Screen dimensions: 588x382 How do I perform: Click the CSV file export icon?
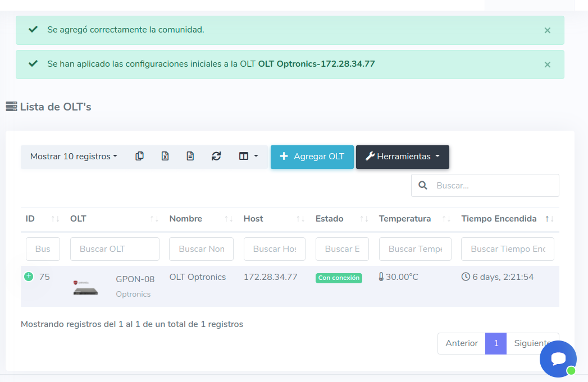click(190, 157)
